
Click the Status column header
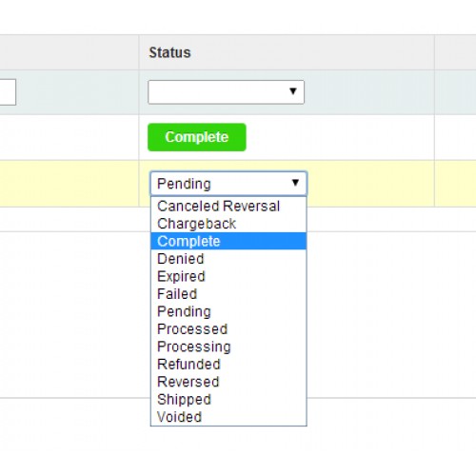coord(169,52)
